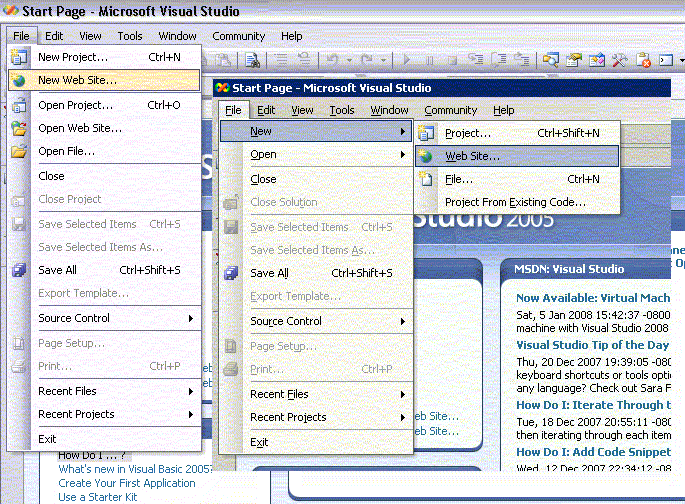Click the icon beside Project… Ctrl+Shift+N
The image size is (685, 504).
click(426, 133)
